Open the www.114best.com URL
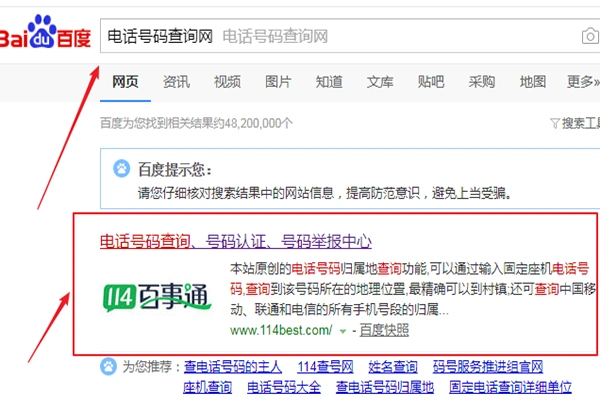 281,330
